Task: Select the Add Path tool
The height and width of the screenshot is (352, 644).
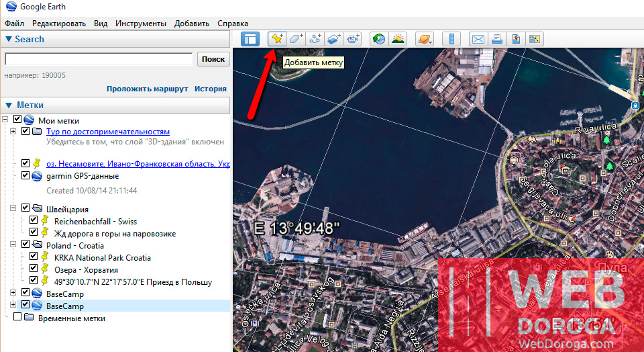Action: click(x=315, y=39)
